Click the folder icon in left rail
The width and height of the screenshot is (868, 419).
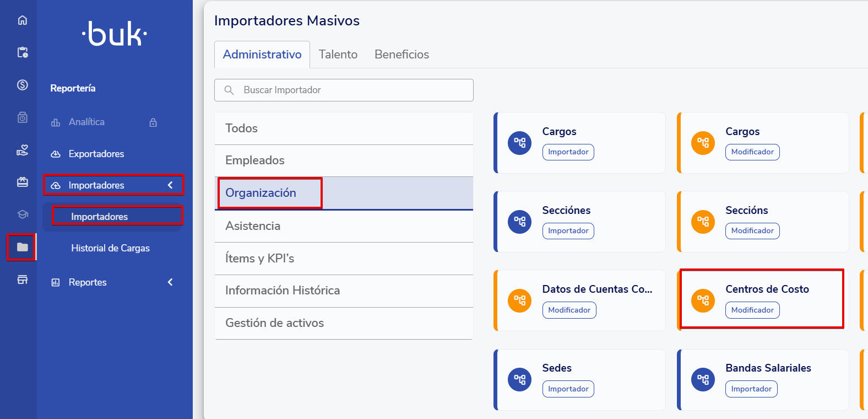point(22,247)
